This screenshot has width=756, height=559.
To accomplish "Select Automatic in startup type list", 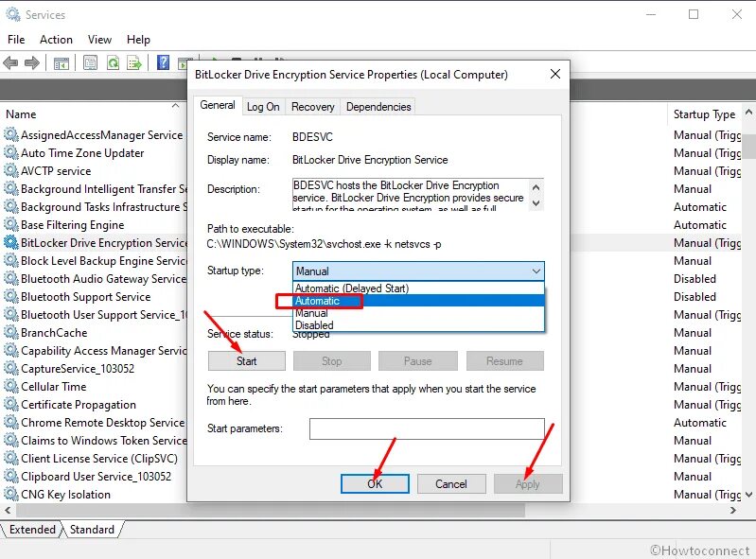I will (x=418, y=301).
